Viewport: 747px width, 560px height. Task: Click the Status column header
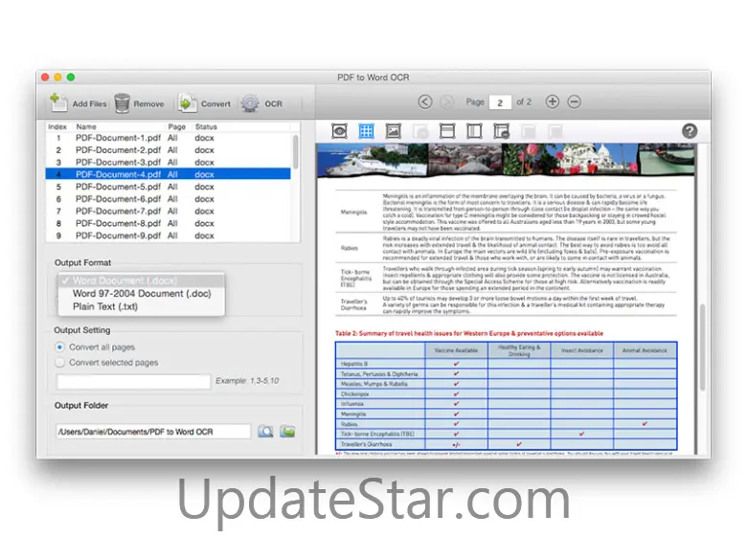tap(206, 126)
